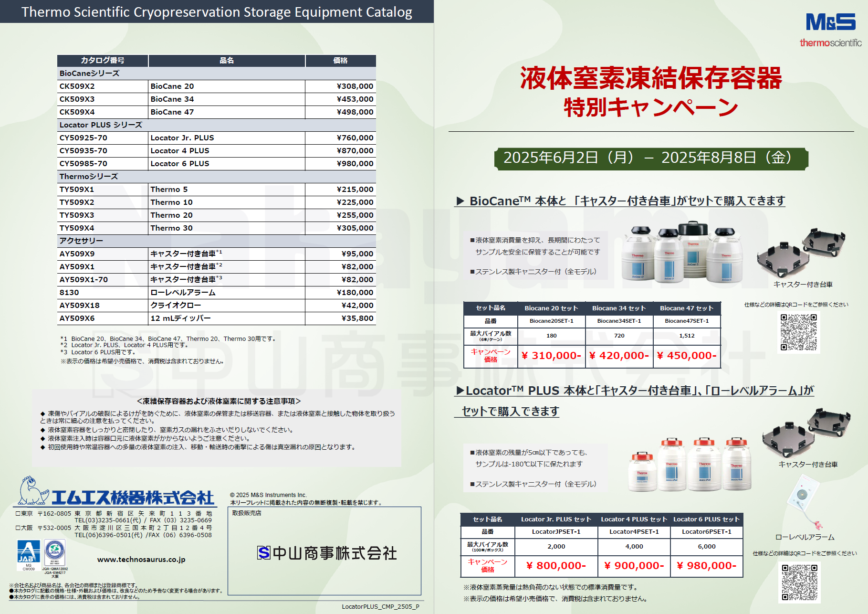Click the low level alarm device image
Image resolution: width=868 pixels, height=614 pixels.
click(x=805, y=502)
